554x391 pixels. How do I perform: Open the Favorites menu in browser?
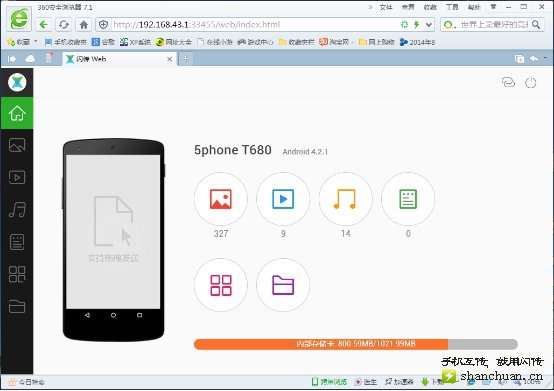coord(430,7)
